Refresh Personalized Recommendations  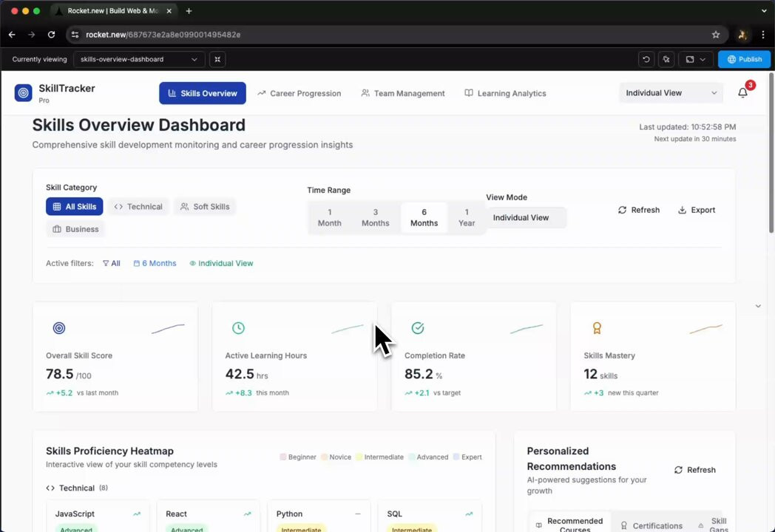click(x=695, y=470)
